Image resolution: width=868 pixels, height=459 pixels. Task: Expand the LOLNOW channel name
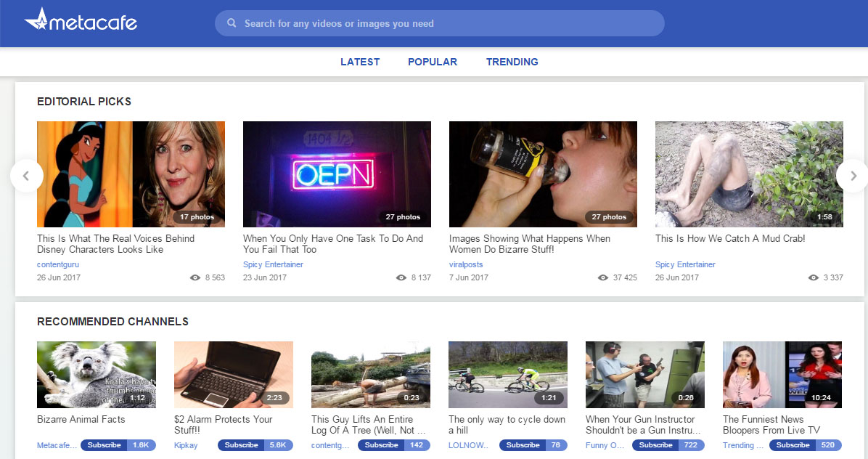[x=468, y=445]
